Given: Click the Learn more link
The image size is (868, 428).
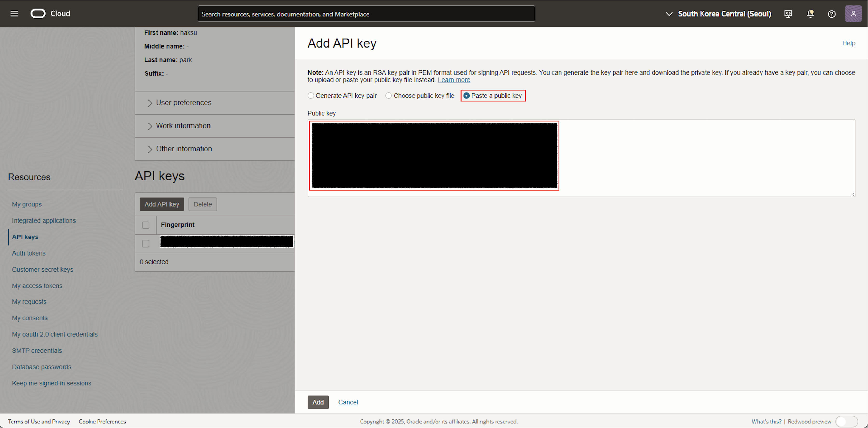Looking at the screenshot, I should coord(453,80).
